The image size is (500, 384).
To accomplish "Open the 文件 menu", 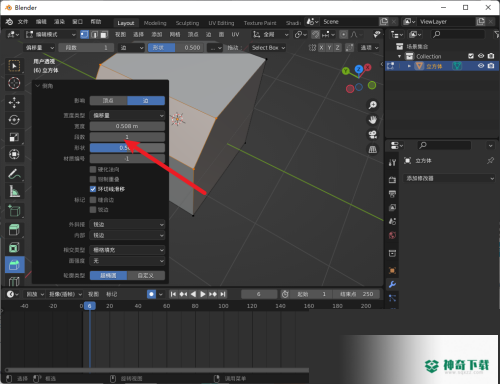I will coord(23,22).
